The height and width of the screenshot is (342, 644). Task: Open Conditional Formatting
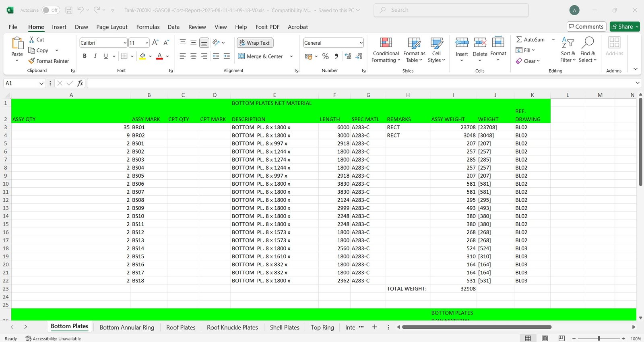pyautogui.click(x=386, y=50)
